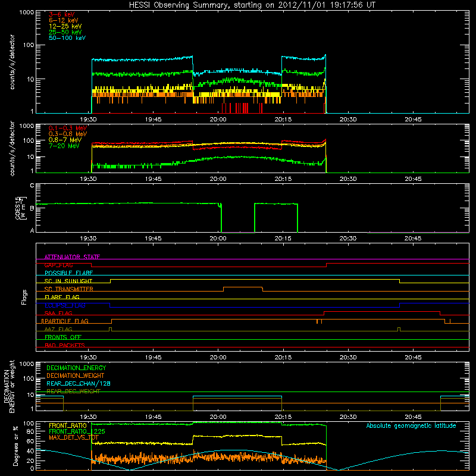The height and width of the screenshot is (476, 476).
Task: Click the orange 0.3-0.8 MeV legend label
Action: point(68,134)
